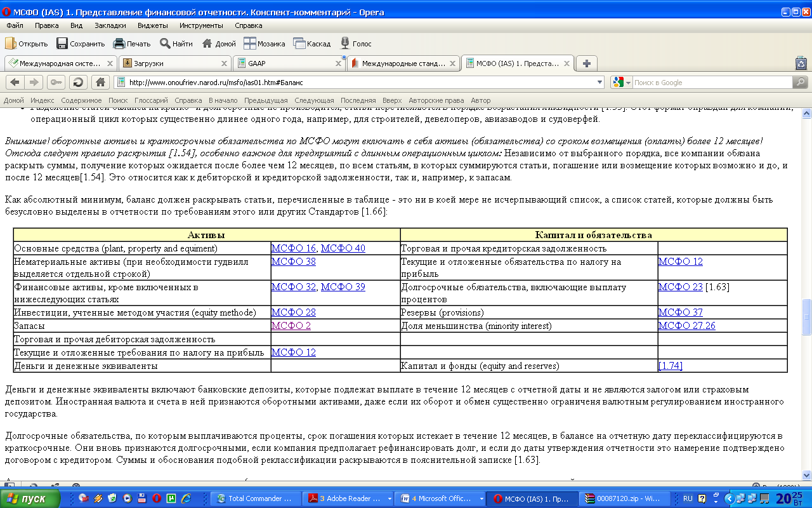Open the МСФО 16 link
812x508 pixels.
coord(294,248)
